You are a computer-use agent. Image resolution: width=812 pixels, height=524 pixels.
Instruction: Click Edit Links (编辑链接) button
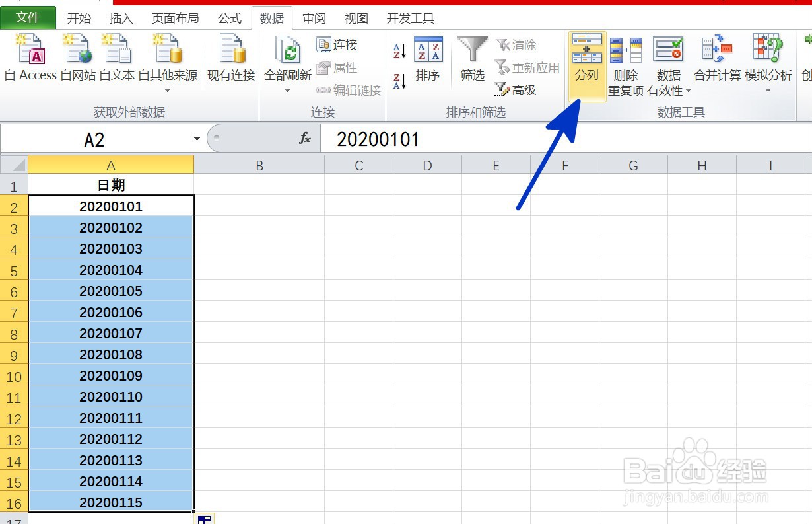point(349,90)
